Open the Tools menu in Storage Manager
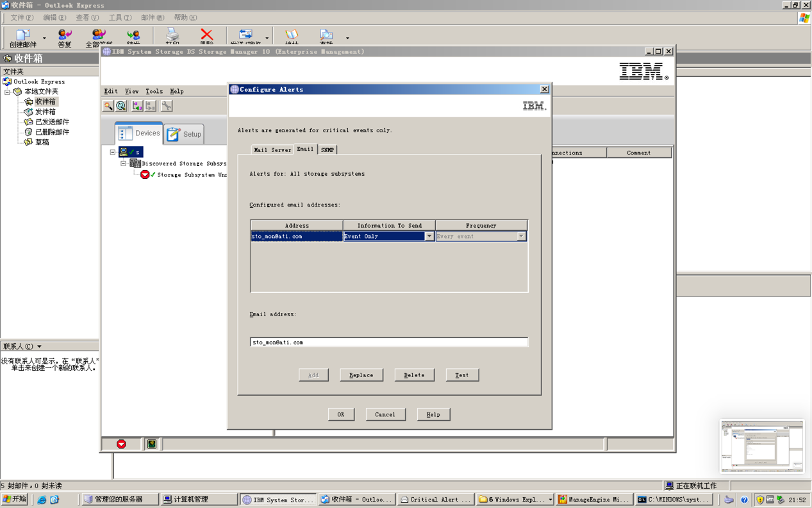 tap(154, 92)
